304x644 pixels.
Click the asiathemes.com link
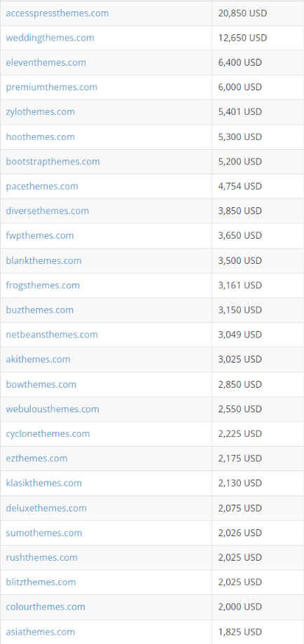pos(40,631)
